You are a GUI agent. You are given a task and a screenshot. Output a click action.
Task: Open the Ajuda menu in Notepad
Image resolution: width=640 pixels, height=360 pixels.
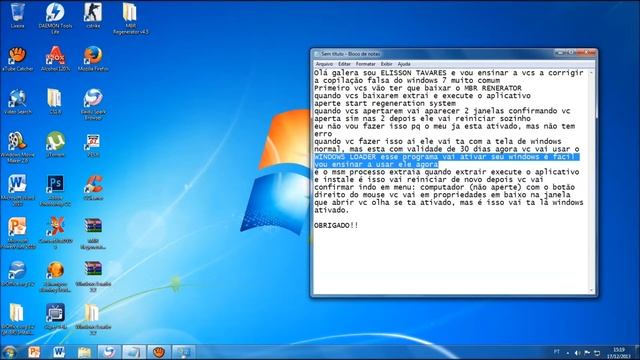(404, 64)
